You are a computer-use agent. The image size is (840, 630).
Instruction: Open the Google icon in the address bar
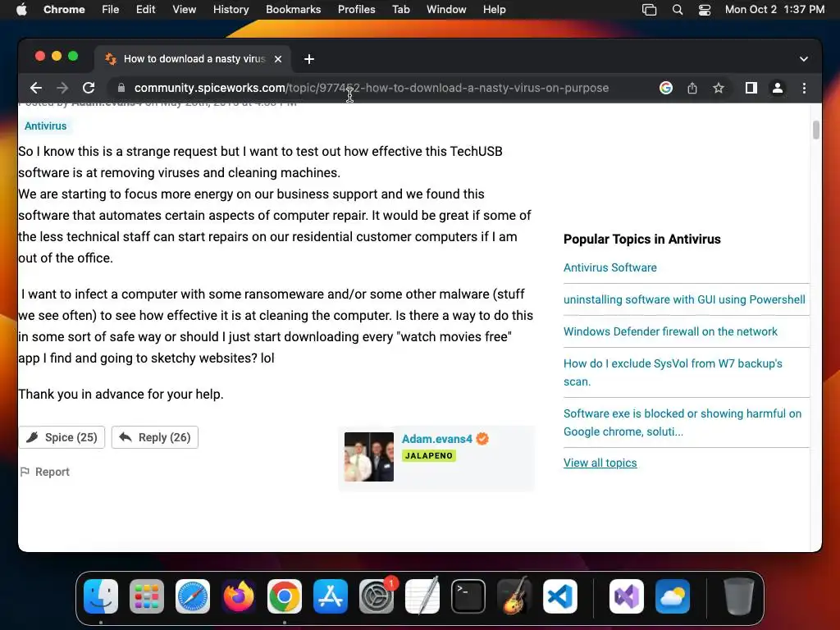pos(666,88)
